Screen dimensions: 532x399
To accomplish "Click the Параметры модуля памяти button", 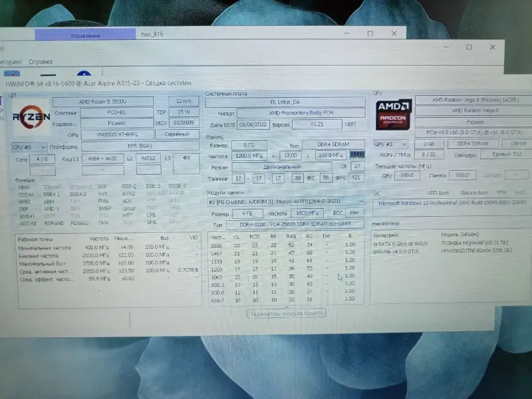I will (x=286, y=313).
